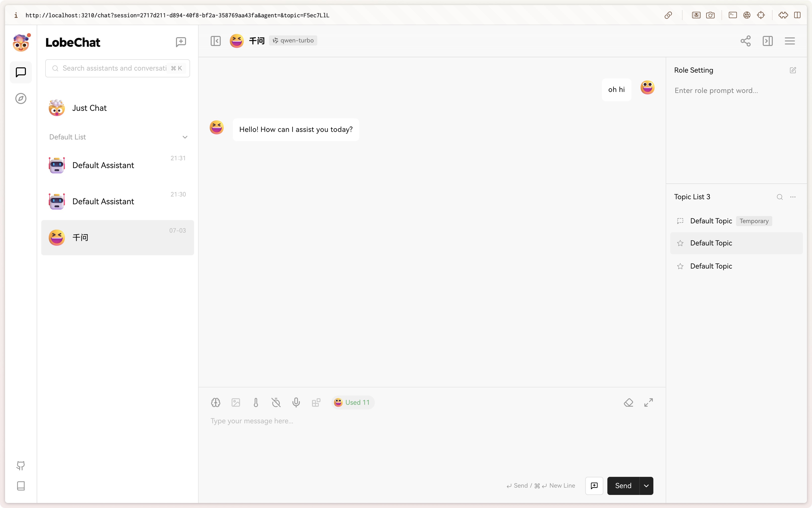Collapse the Default List group
Image resolution: width=812 pixels, height=508 pixels.
[x=185, y=137]
